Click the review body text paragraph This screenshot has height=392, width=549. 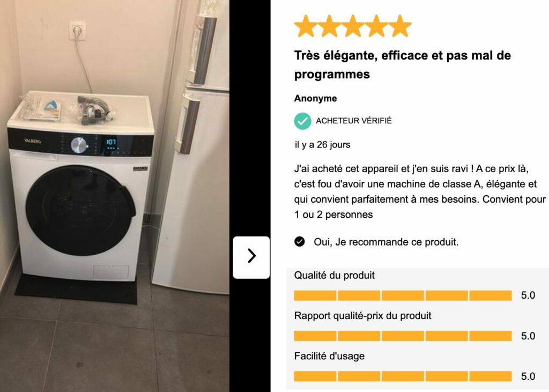click(x=420, y=191)
